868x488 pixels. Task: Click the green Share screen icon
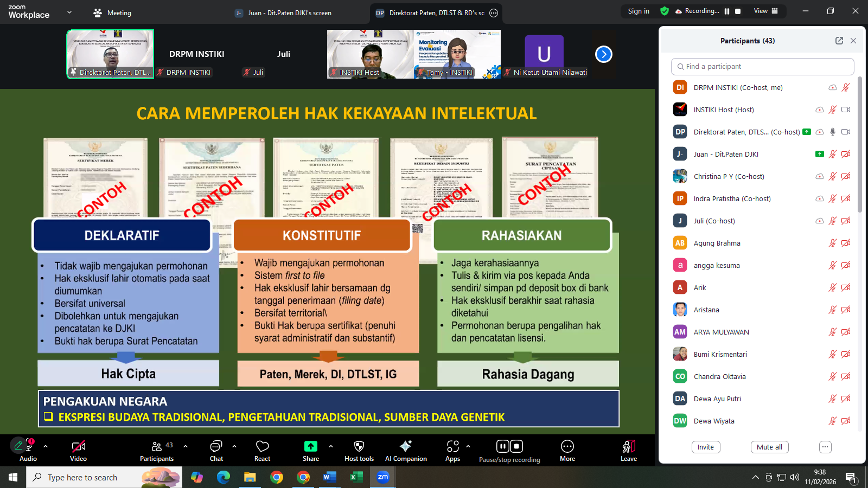pos(310,446)
